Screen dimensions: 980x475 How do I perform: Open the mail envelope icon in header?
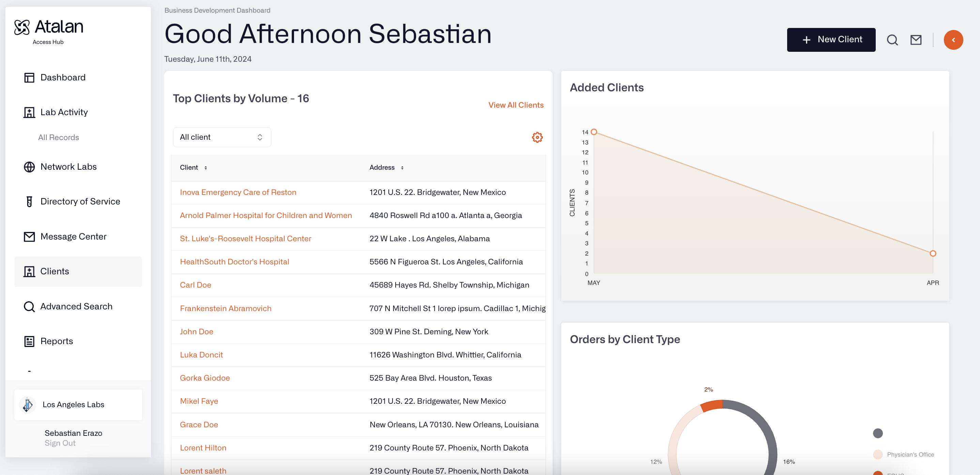(x=916, y=40)
